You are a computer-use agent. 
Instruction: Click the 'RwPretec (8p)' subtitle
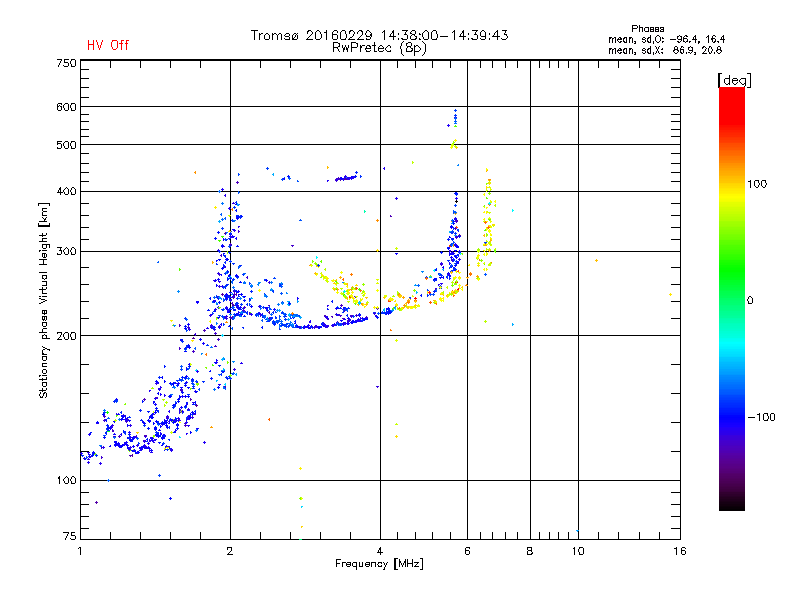379,48
